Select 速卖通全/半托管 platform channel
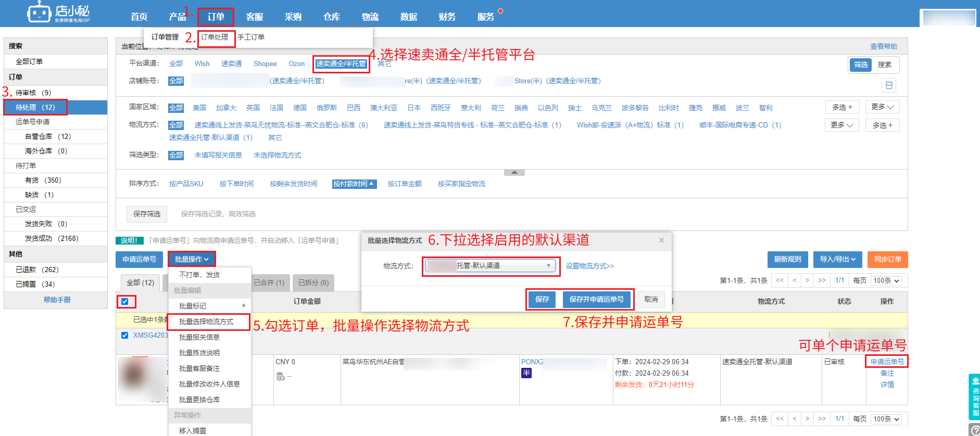980x436 pixels. [341, 63]
